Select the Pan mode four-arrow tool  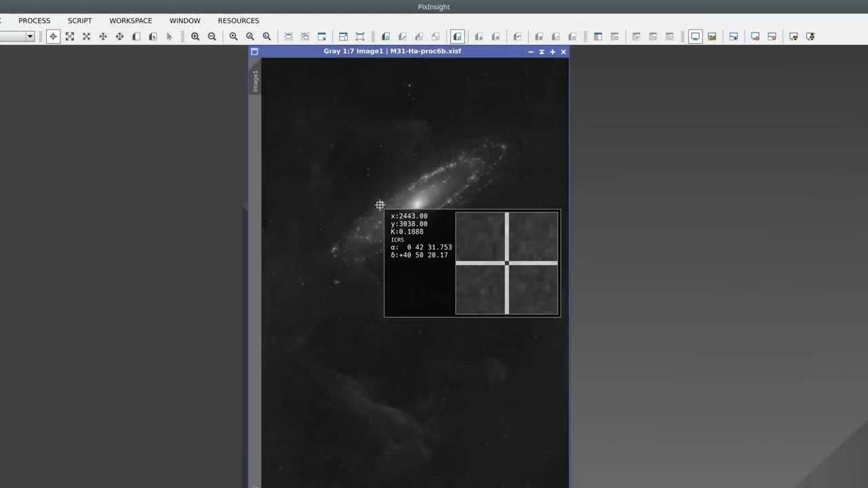pos(103,37)
